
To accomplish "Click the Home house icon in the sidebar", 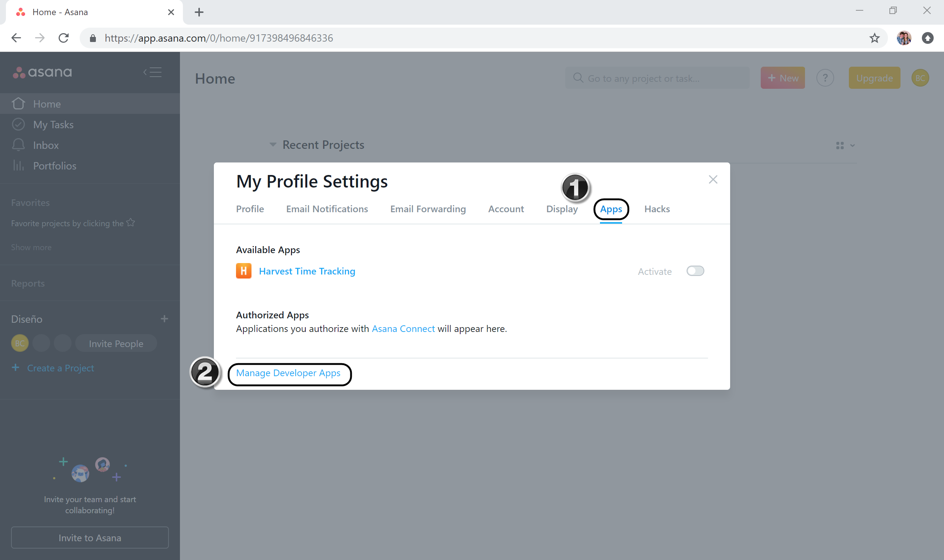I will (x=18, y=104).
